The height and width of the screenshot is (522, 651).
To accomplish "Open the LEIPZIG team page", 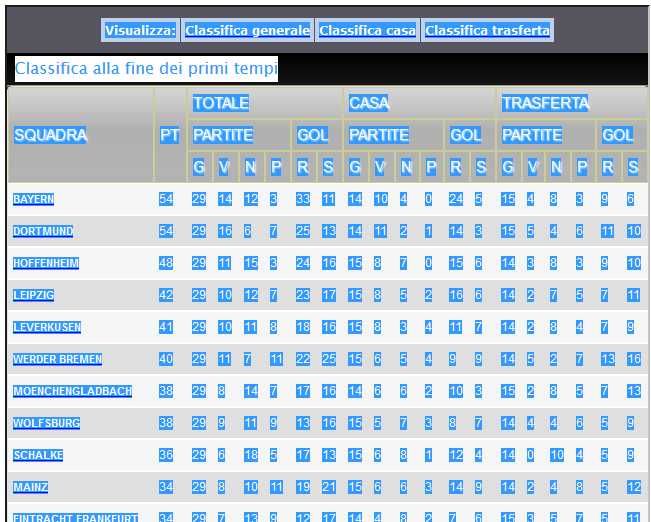I will 33,295.
